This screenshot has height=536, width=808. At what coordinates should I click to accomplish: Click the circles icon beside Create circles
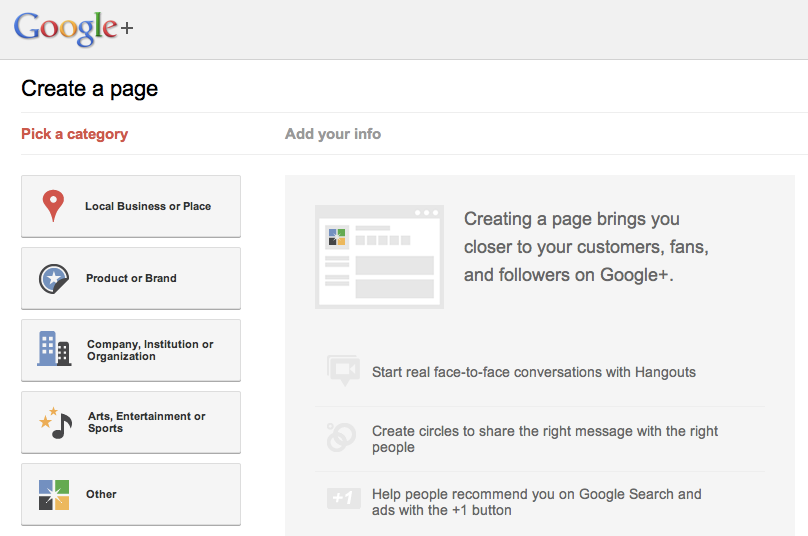tap(341, 437)
